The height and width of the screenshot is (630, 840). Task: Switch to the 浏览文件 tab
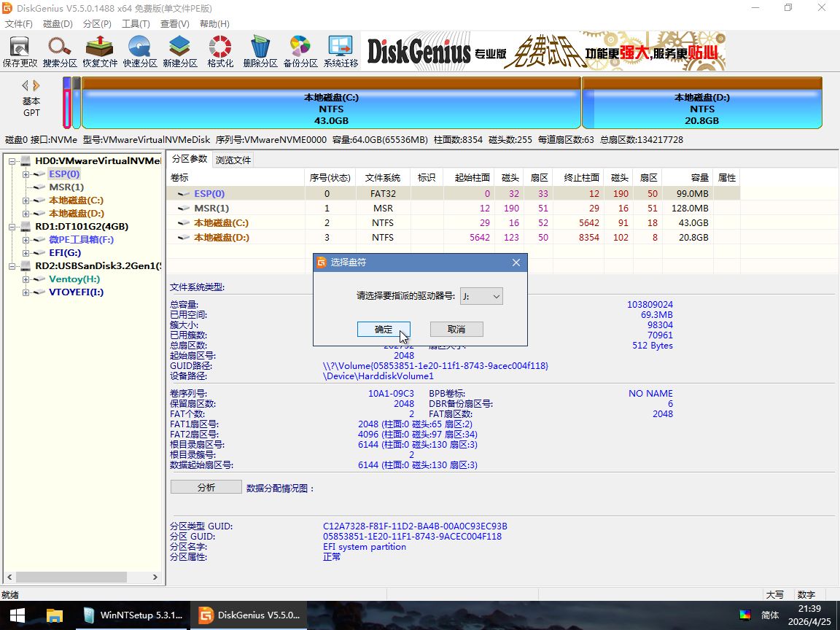point(233,160)
